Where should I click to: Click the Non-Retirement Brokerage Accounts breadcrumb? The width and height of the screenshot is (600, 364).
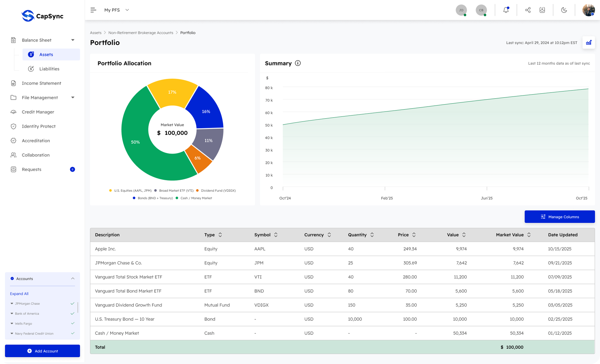(x=141, y=32)
